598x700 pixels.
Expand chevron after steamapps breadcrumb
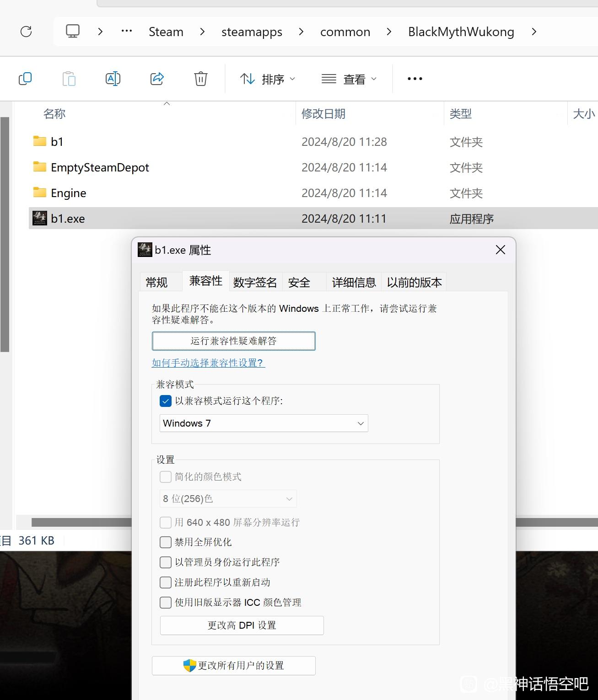[301, 32]
